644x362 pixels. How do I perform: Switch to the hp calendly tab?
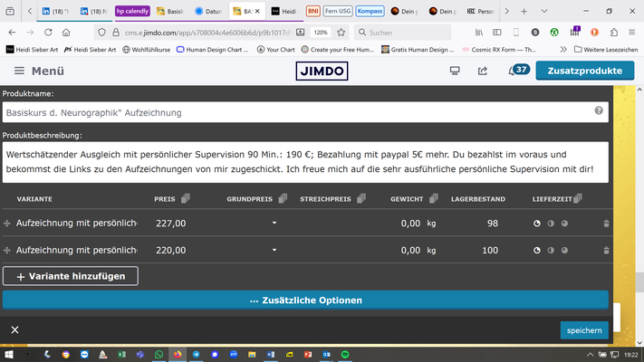(x=132, y=11)
